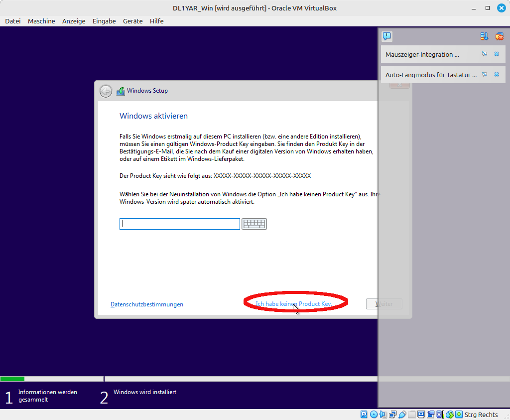Expand the Mauszeiger-Integration notification text
The image size is (510, 420).
click(422, 54)
